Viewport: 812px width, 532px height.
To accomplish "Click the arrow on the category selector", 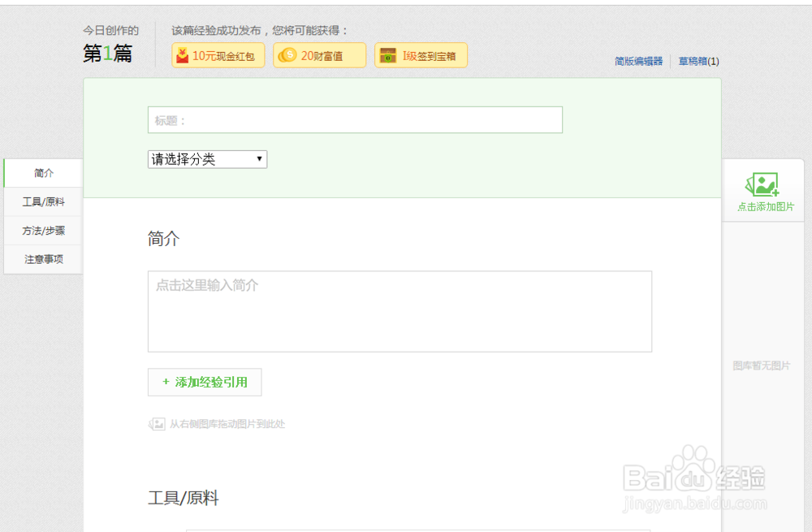I will [260, 159].
